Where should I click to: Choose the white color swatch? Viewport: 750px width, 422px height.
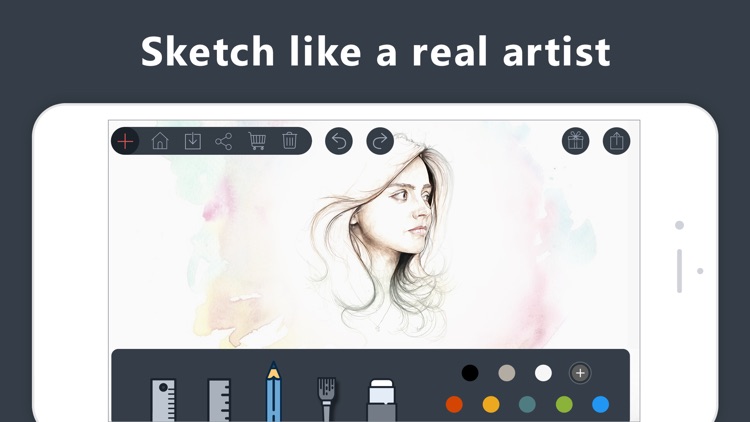pyautogui.click(x=543, y=373)
